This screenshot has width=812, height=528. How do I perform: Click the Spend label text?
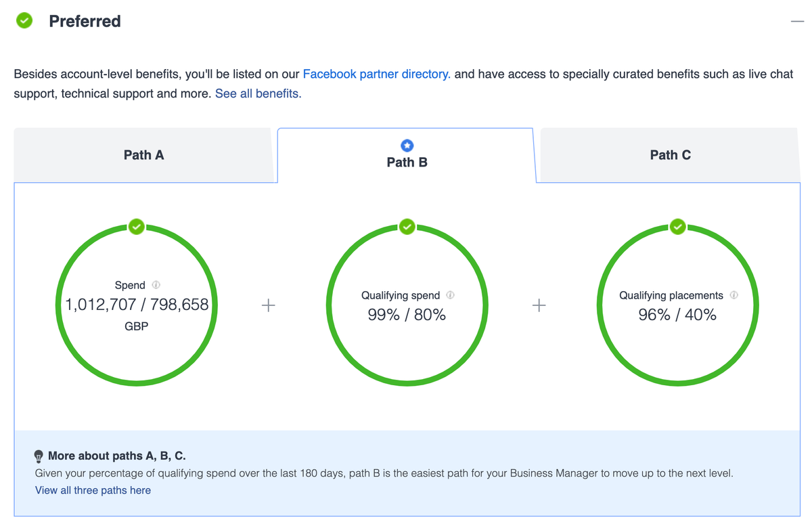point(130,285)
